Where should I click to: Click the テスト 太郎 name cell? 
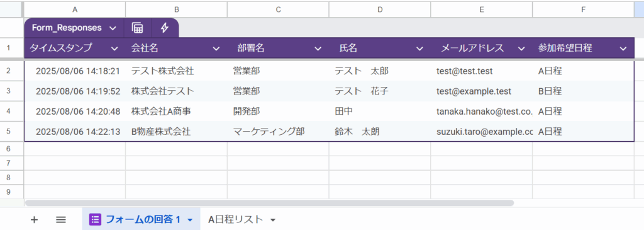point(380,71)
